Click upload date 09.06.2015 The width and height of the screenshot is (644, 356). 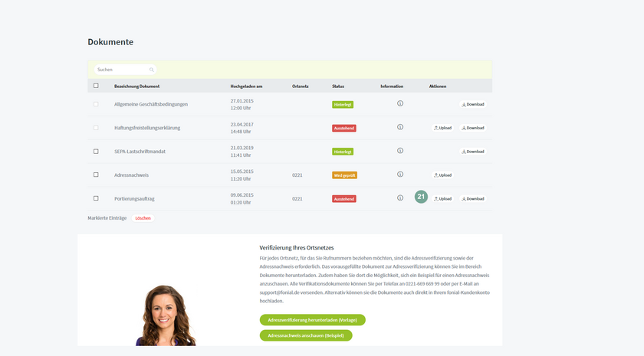click(242, 195)
